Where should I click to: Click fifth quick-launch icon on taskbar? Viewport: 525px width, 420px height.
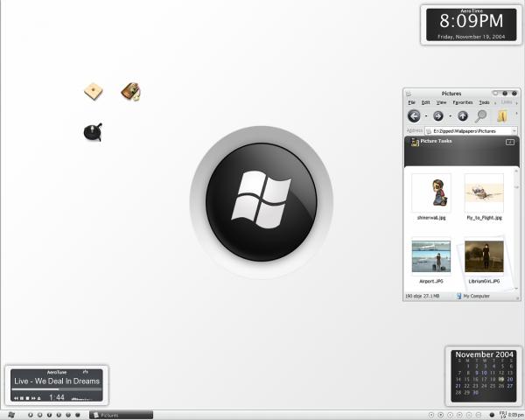(68, 415)
